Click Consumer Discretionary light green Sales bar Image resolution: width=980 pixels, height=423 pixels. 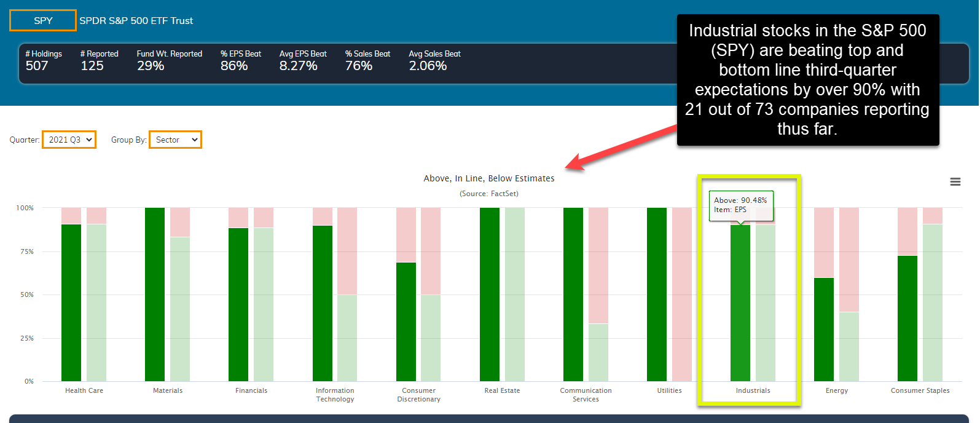coord(431,338)
